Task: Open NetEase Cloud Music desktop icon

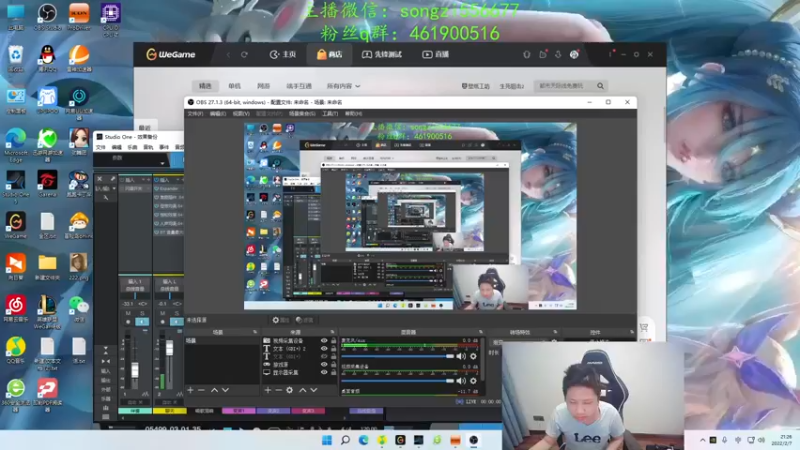Action: pyautogui.click(x=16, y=309)
